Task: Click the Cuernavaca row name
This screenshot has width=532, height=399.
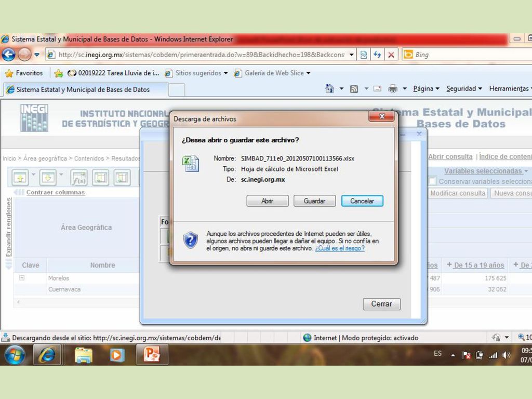Action: click(64, 289)
